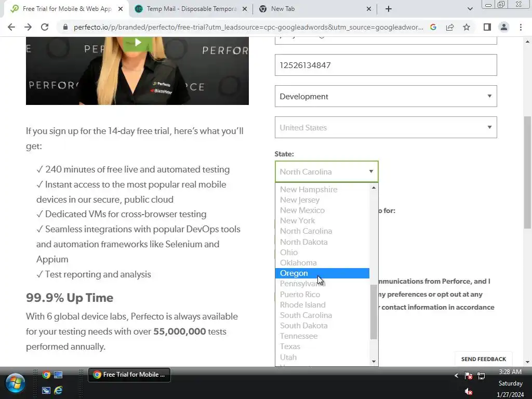Collapse the State dropdown showing North Carolina

[326, 171]
